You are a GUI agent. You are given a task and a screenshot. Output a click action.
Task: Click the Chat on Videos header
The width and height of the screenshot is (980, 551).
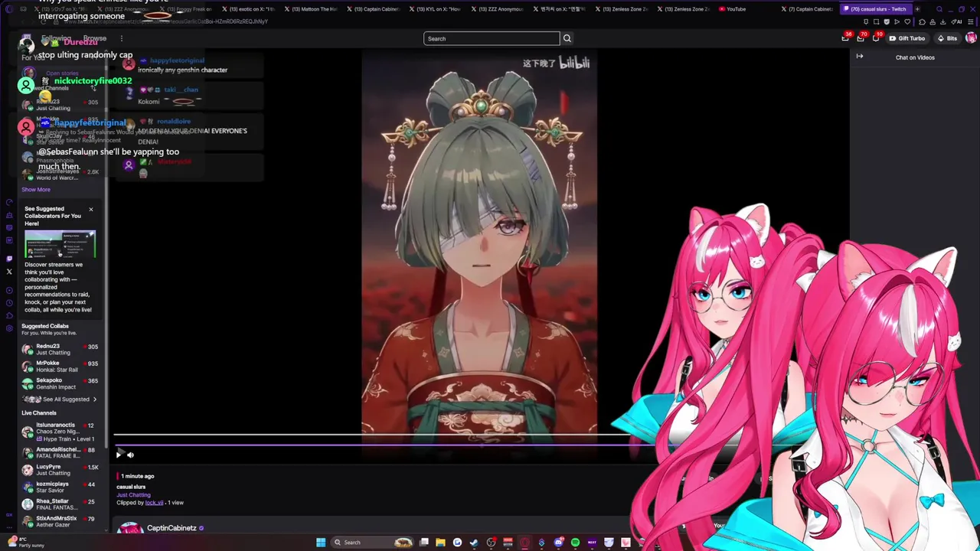[x=915, y=57]
